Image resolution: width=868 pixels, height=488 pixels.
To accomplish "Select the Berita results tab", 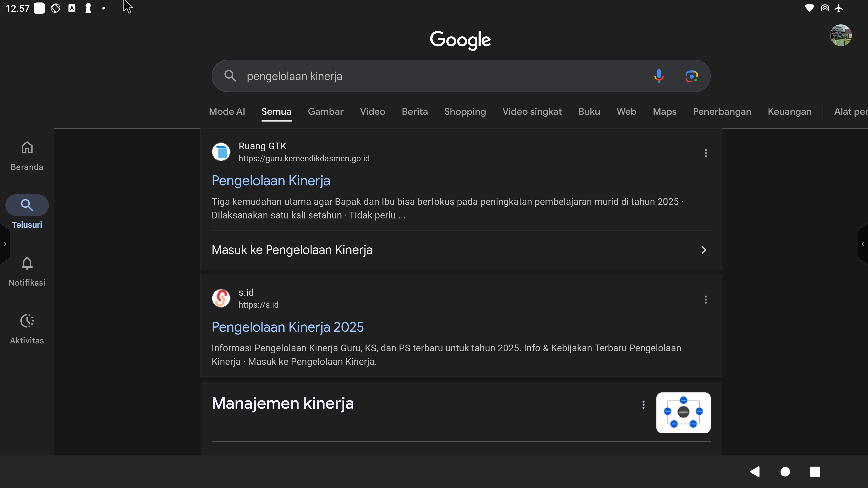I will (415, 111).
